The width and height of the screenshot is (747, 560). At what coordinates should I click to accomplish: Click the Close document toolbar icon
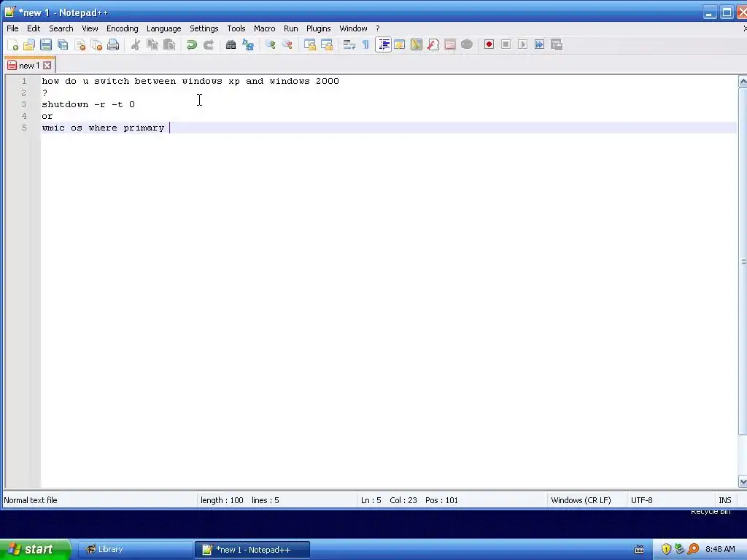(80, 44)
